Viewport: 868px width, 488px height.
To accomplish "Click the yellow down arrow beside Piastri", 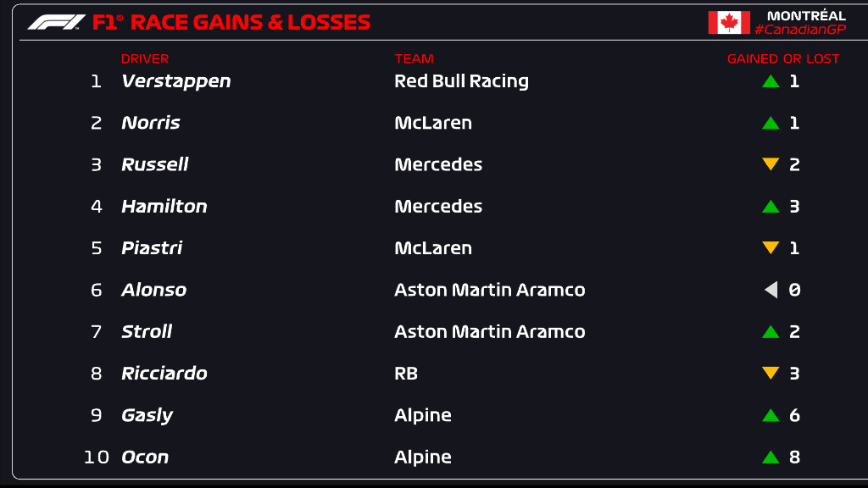I will (x=771, y=248).
